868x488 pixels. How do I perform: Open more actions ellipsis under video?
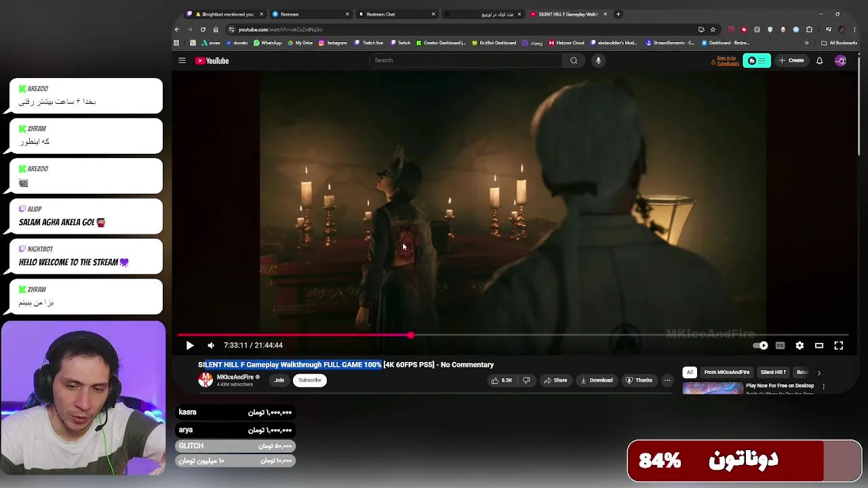(x=667, y=380)
